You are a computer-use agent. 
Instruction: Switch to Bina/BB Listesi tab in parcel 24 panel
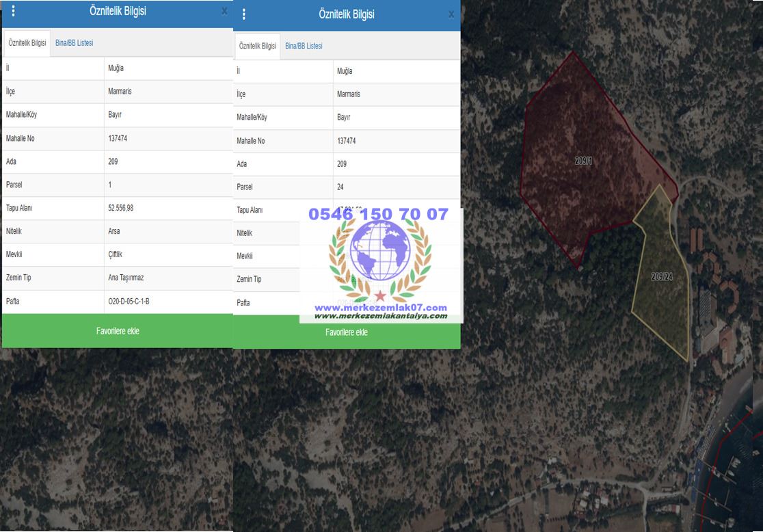[x=304, y=46]
